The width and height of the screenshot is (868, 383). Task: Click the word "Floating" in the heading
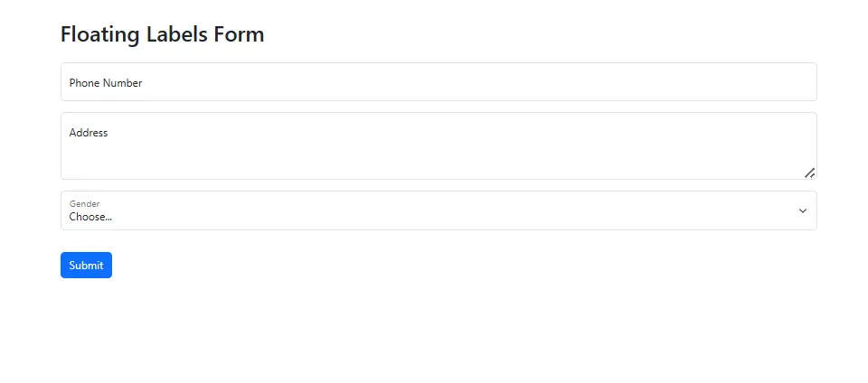click(99, 34)
